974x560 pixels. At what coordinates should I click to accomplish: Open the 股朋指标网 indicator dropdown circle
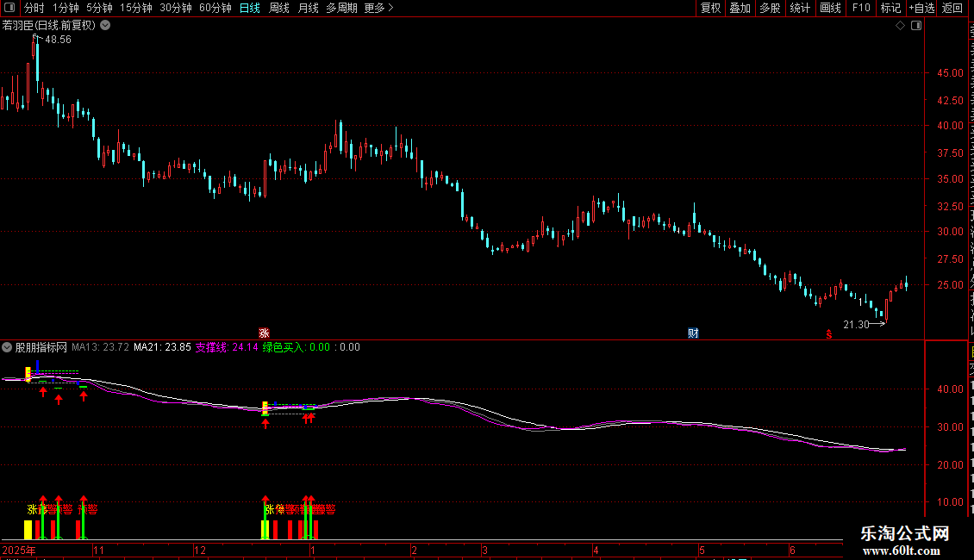pyautogui.click(x=7, y=348)
